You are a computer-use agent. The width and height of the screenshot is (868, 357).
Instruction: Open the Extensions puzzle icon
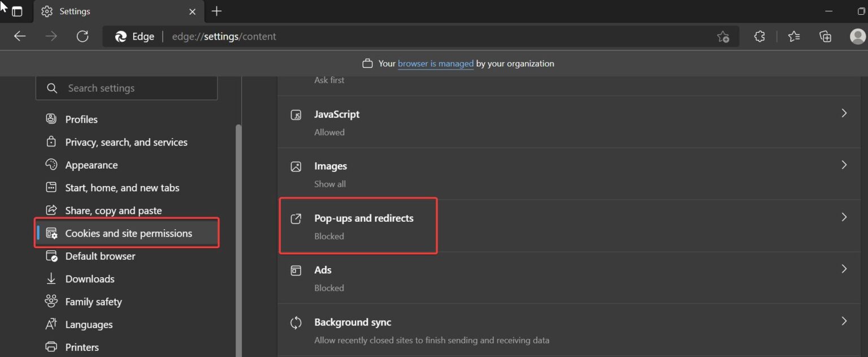pyautogui.click(x=759, y=36)
